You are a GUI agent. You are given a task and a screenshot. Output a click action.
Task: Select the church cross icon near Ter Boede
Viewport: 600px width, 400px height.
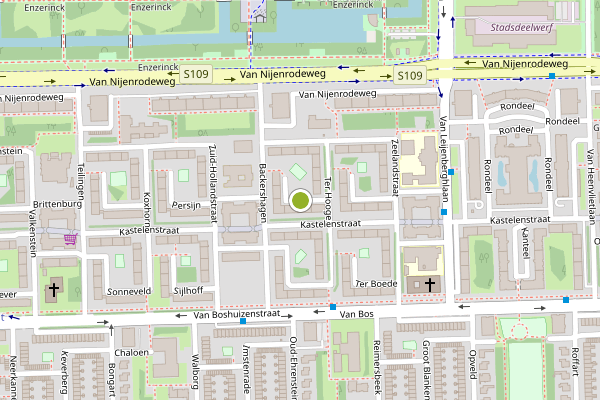pyautogui.click(x=430, y=285)
